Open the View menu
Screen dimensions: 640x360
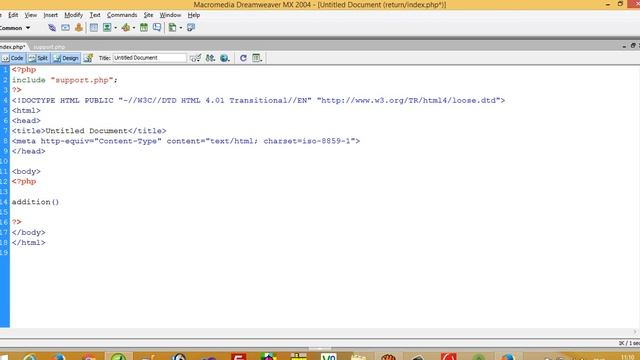(31, 15)
